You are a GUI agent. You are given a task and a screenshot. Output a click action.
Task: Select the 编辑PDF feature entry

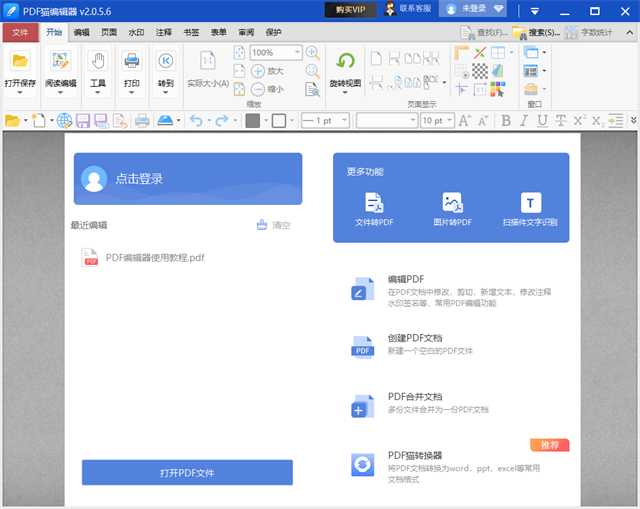[x=451, y=290]
